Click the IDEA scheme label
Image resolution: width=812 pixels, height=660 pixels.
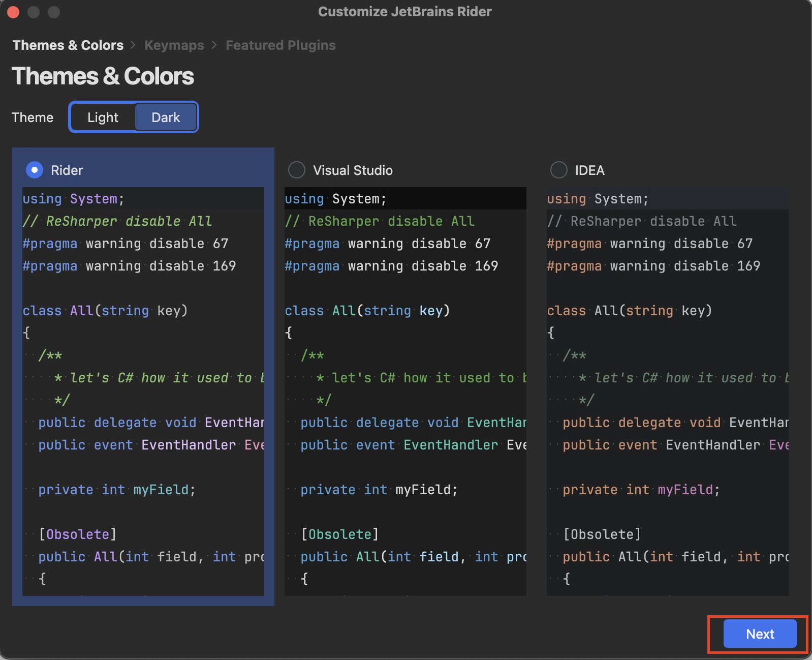tap(589, 170)
